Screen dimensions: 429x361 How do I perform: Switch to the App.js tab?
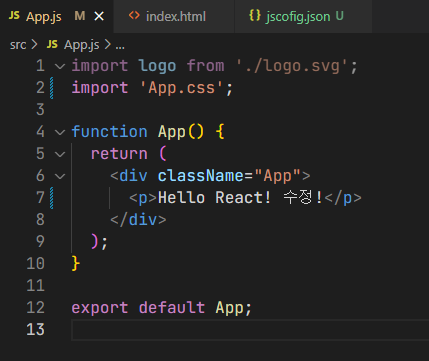point(57,16)
